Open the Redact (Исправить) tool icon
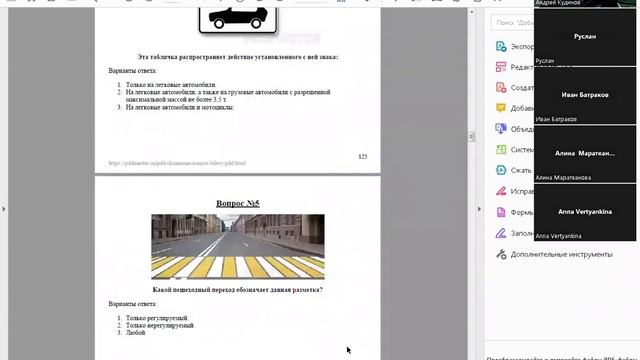Viewport: 640px width, 360px height. (501, 191)
